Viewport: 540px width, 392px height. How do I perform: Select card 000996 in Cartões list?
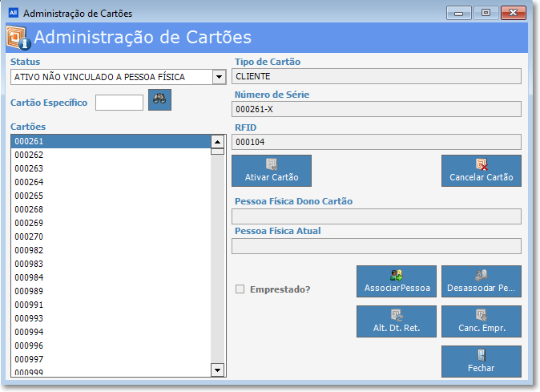(x=111, y=346)
